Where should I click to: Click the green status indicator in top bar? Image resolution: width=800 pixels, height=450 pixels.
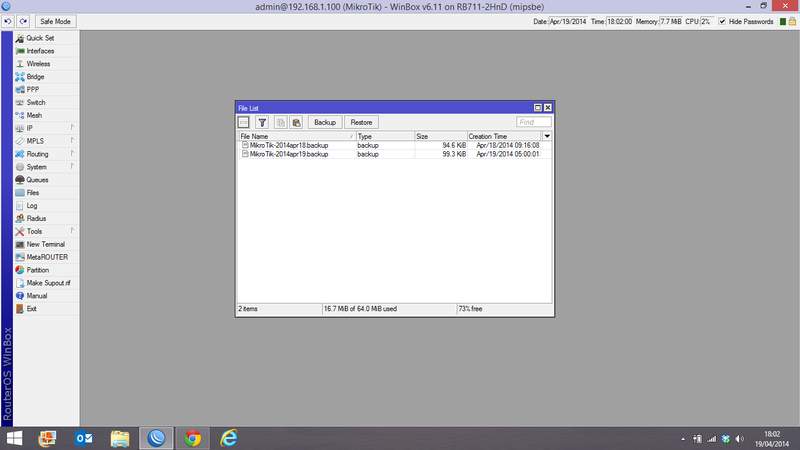[x=783, y=21]
